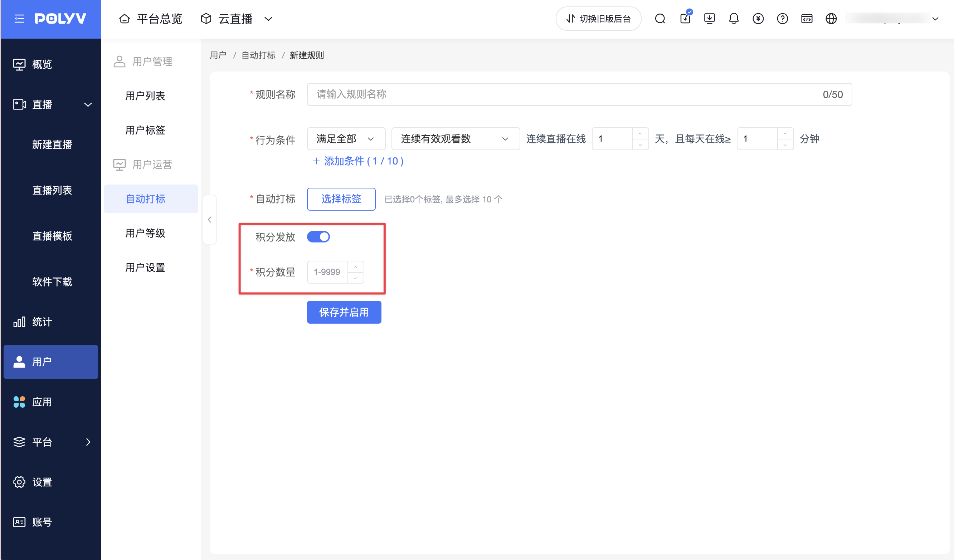Screen dimensions: 954x560
Task: Open 用户等级 in the user menu
Action: tap(145, 233)
